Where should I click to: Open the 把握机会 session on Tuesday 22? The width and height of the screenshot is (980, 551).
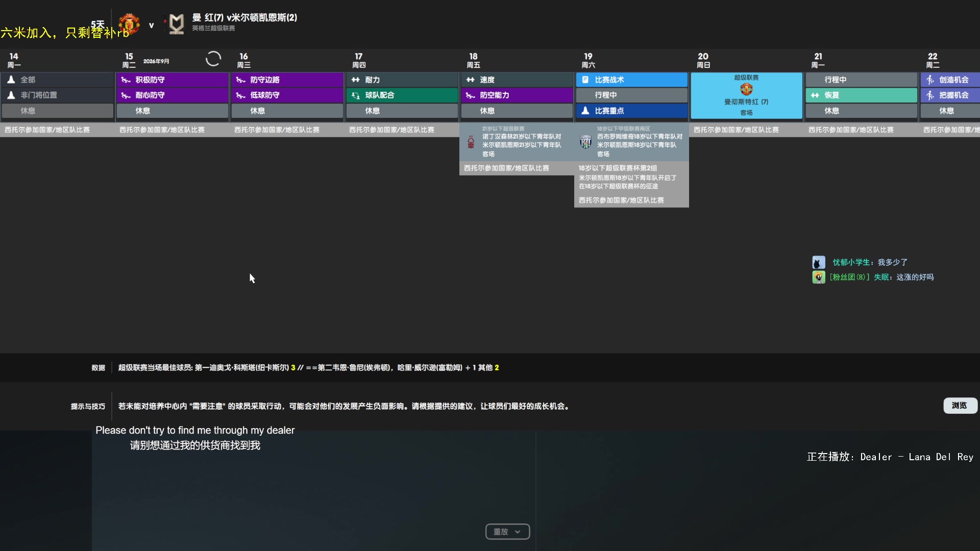[950, 95]
